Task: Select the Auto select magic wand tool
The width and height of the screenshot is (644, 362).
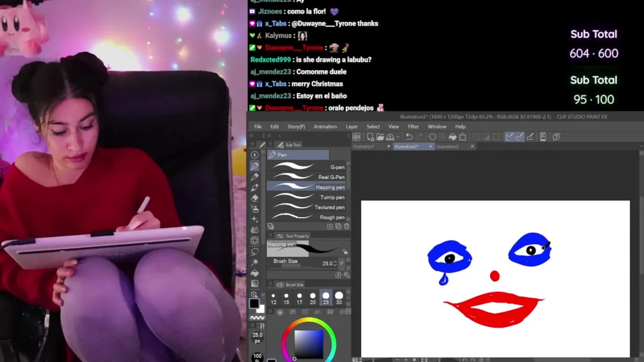Action: click(255, 262)
